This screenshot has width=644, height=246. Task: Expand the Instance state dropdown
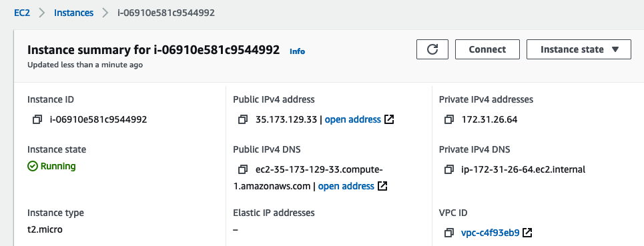(x=579, y=49)
